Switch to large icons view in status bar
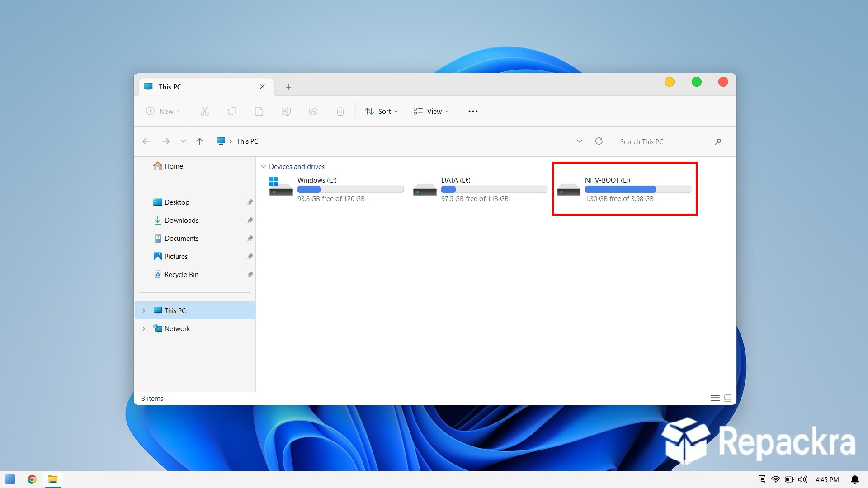Image resolution: width=868 pixels, height=488 pixels. tap(728, 398)
